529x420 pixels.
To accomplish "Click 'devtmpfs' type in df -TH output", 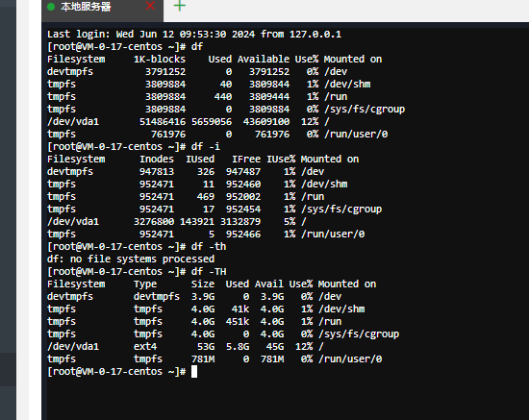I will [157, 296].
